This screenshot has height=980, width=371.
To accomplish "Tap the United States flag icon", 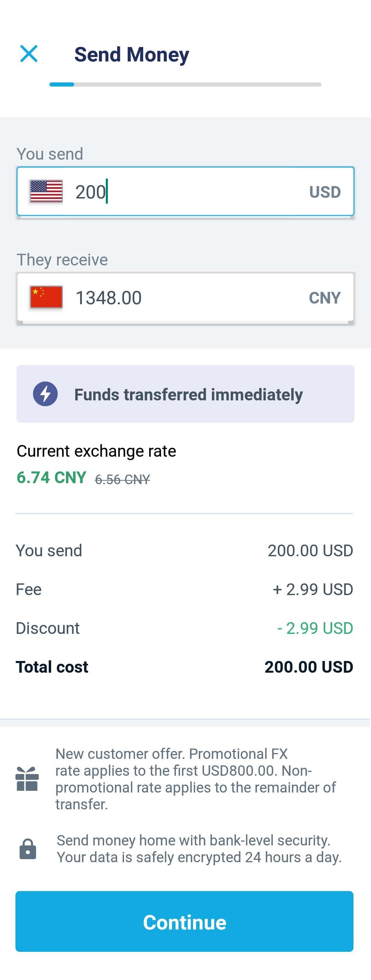I will coord(46,191).
